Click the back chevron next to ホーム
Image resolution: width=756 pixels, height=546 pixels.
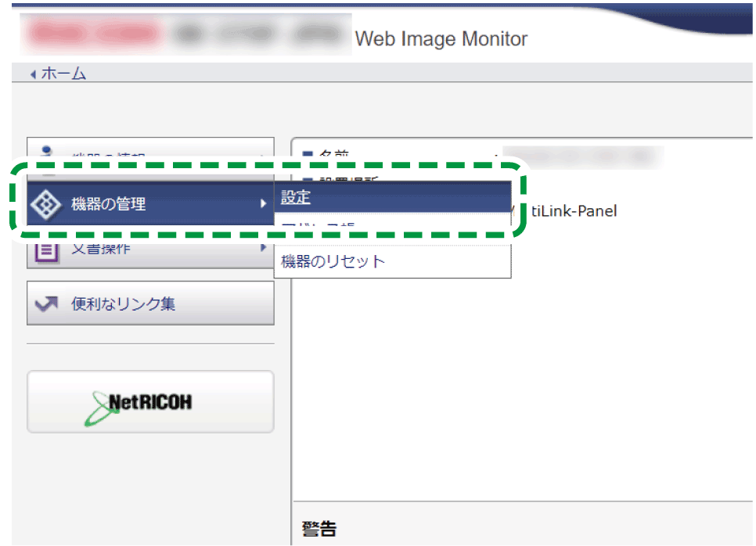point(32,73)
